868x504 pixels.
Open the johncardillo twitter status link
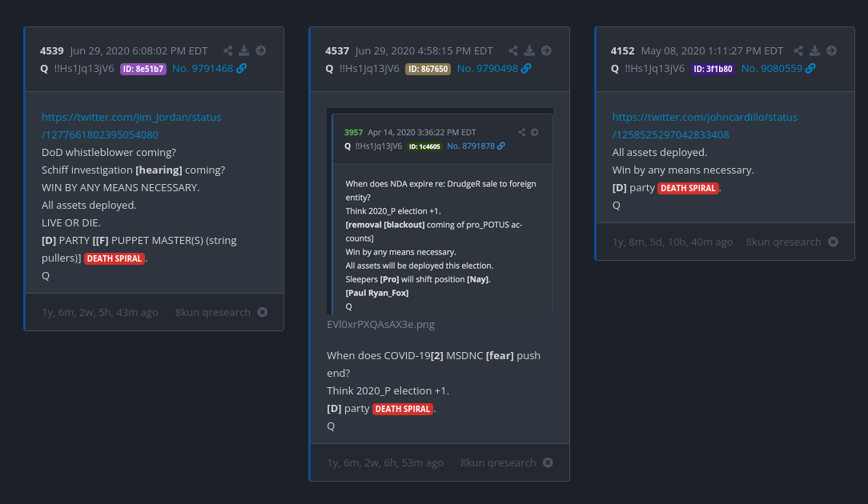pos(705,126)
